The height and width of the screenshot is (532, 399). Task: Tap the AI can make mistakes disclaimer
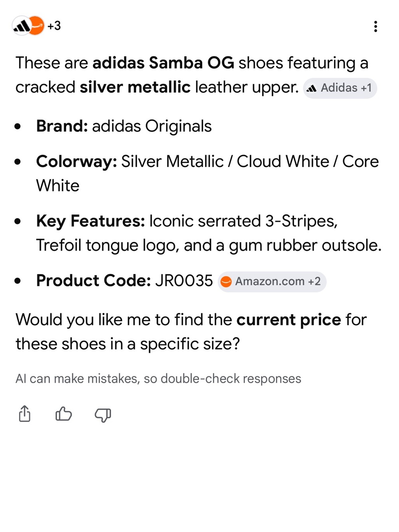158,378
